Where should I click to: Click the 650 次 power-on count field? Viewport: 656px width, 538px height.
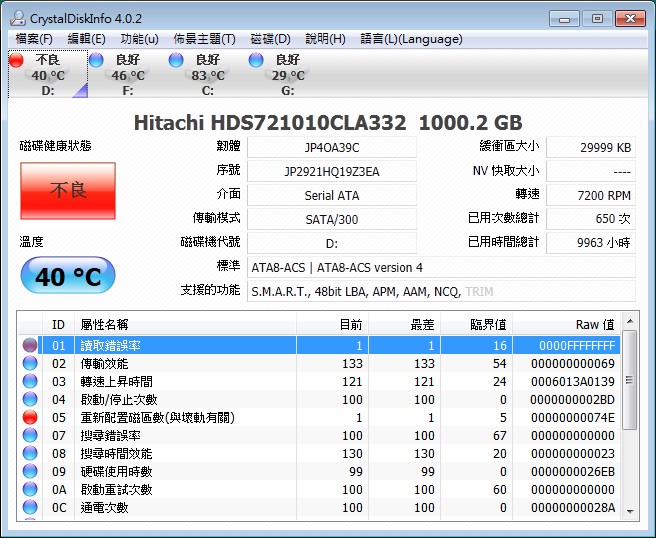click(x=591, y=219)
